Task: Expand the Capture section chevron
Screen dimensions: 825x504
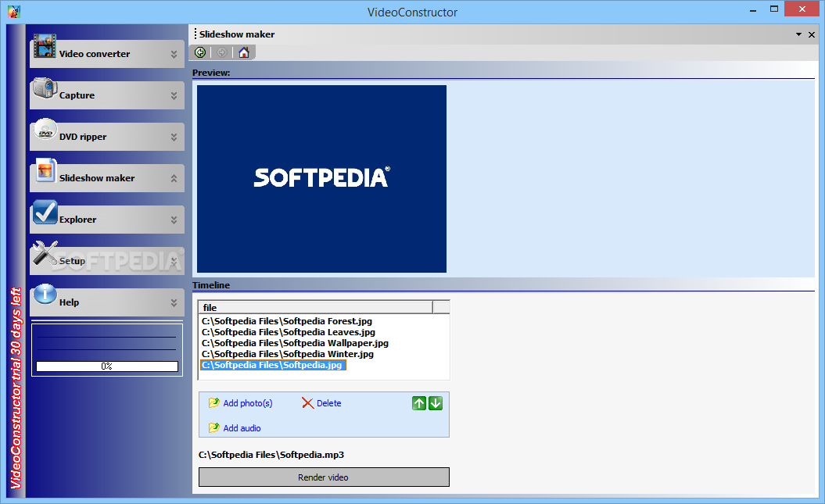Action: 174,95
